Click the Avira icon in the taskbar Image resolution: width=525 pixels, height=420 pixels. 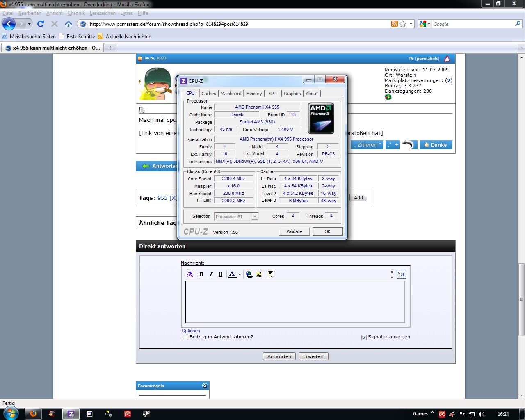(127, 414)
